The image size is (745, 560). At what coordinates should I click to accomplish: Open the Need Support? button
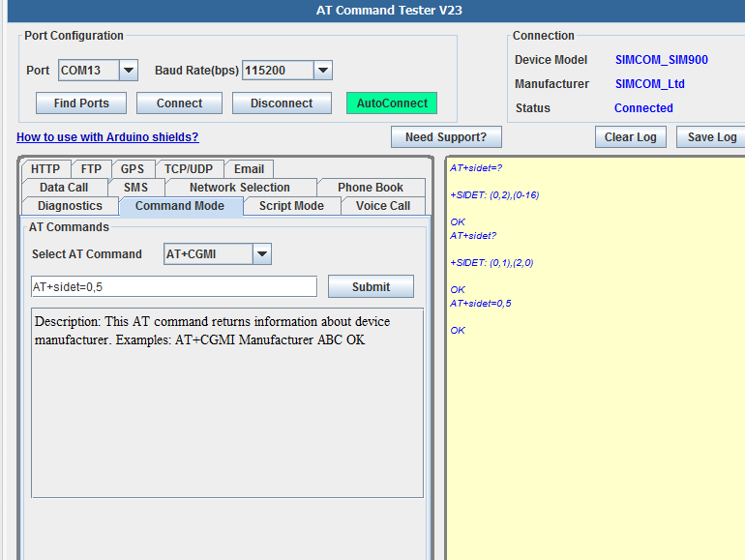click(x=446, y=136)
